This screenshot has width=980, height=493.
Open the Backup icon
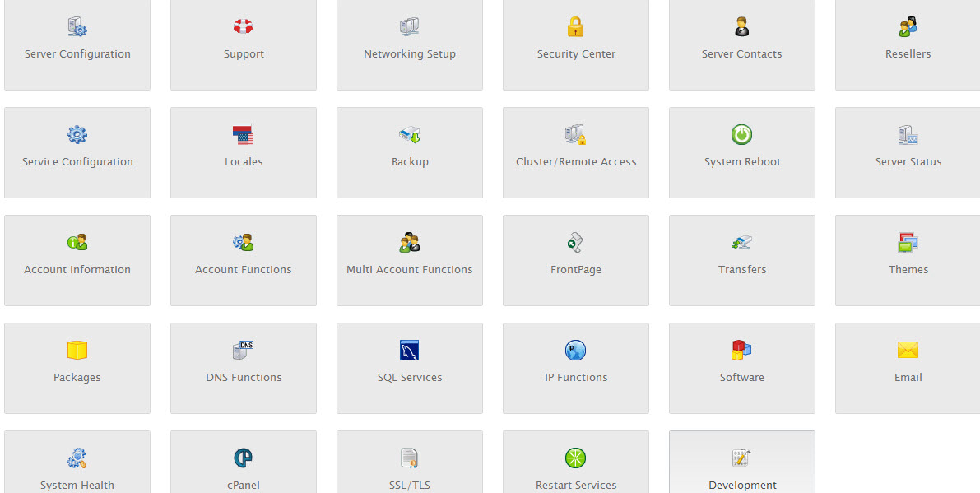(x=410, y=135)
